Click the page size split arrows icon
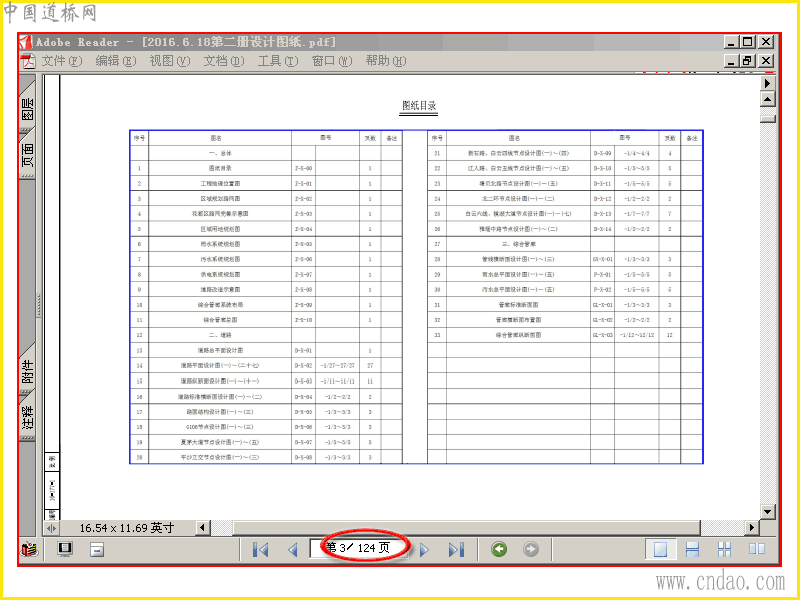 tap(52, 528)
